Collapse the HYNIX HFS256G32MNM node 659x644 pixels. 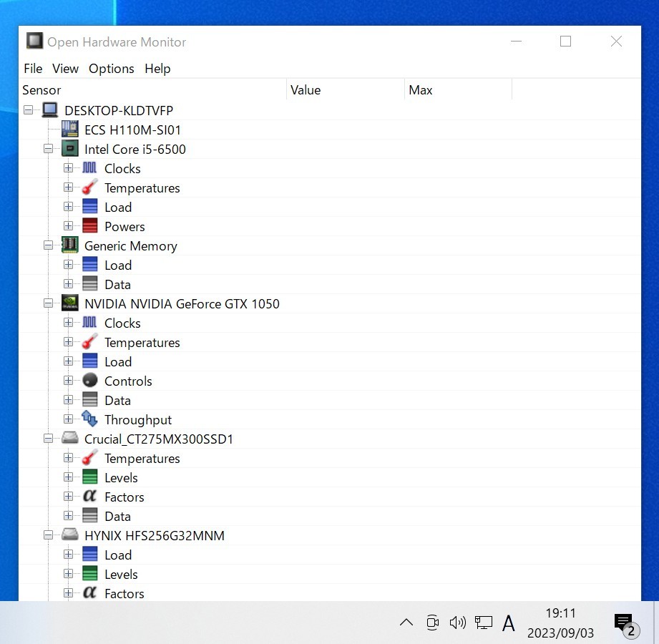[x=49, y=535]
